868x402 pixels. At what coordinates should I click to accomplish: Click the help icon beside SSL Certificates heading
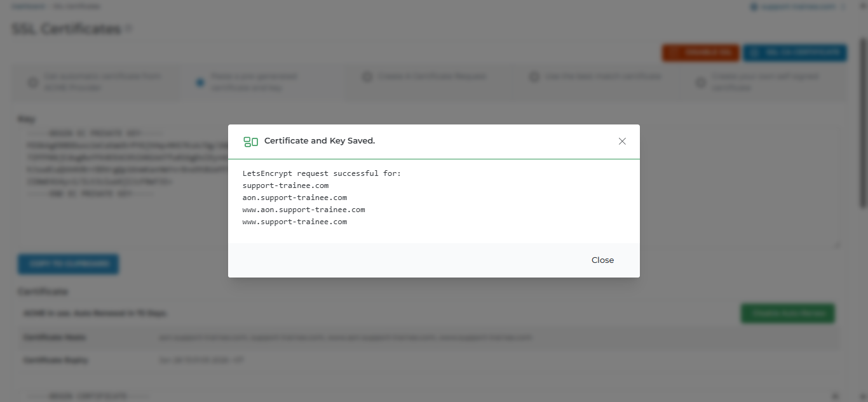pos(129,29)
